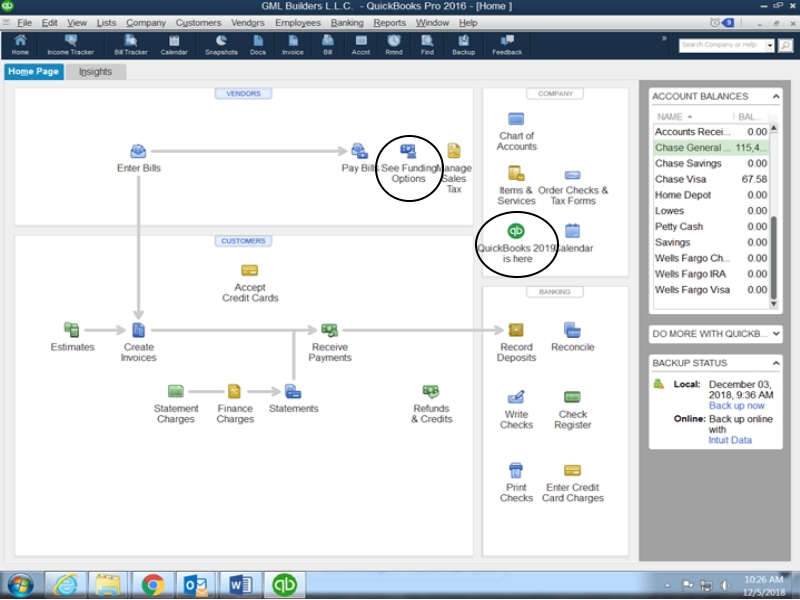Open Record Deposits

click(516, 342)
